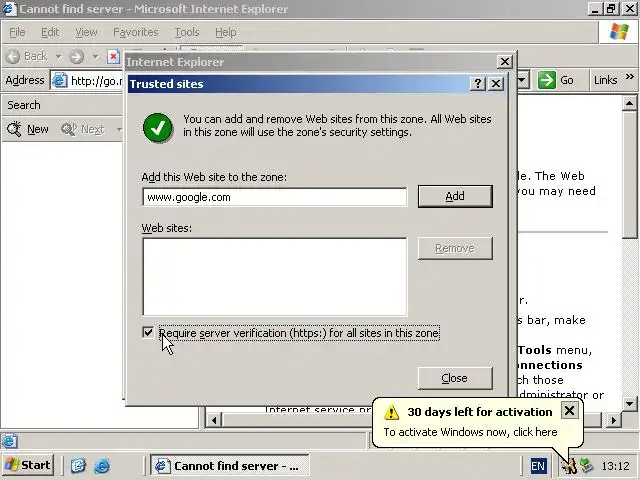The width and height of the screenshot is (640, 480).
Task: Click the warning icon in activation balloon
Action: pyautogui.click(x=391, y=412)
